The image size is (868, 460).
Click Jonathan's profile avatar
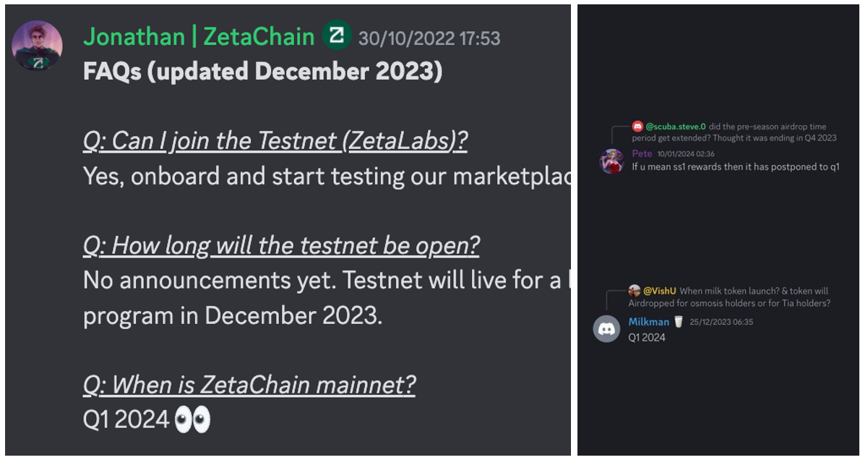click(x=37, y=46)
